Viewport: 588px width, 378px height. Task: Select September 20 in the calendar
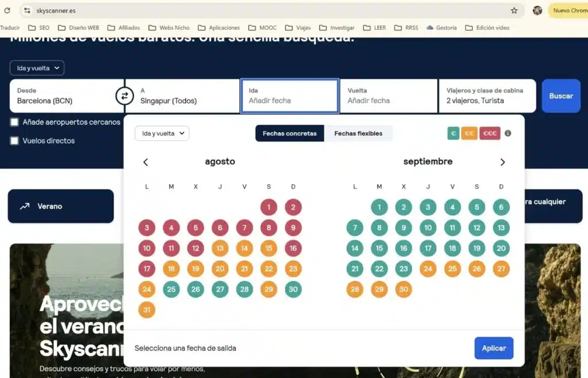click(x=501, y=248)
